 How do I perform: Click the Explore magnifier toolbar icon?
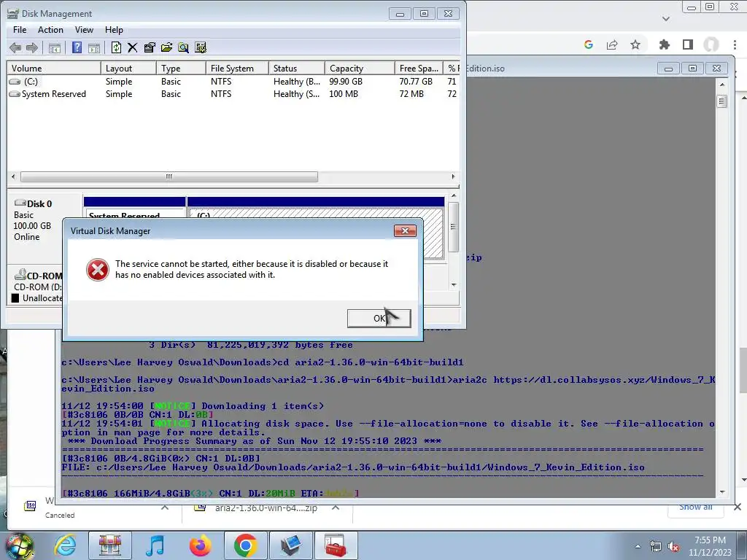pyautogui.click(x=183, y=47)
